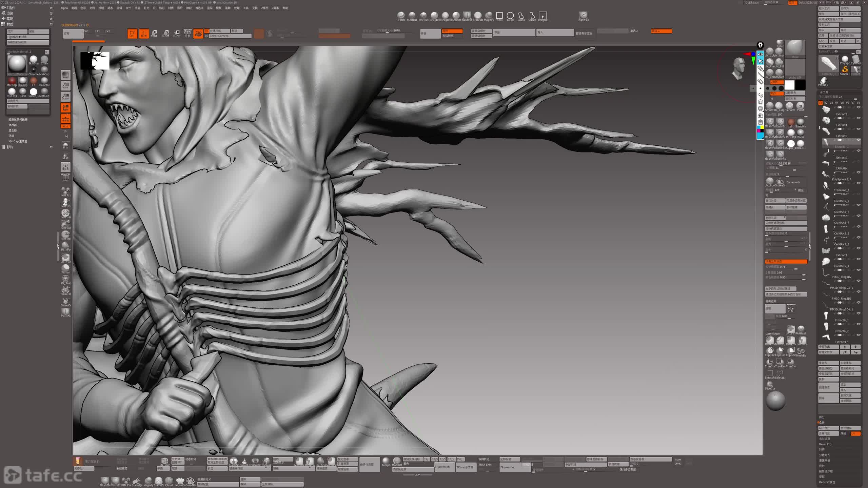Switch to visibility set V2
This screenshot has height=488, width=868.
click(x=826, y=103)
